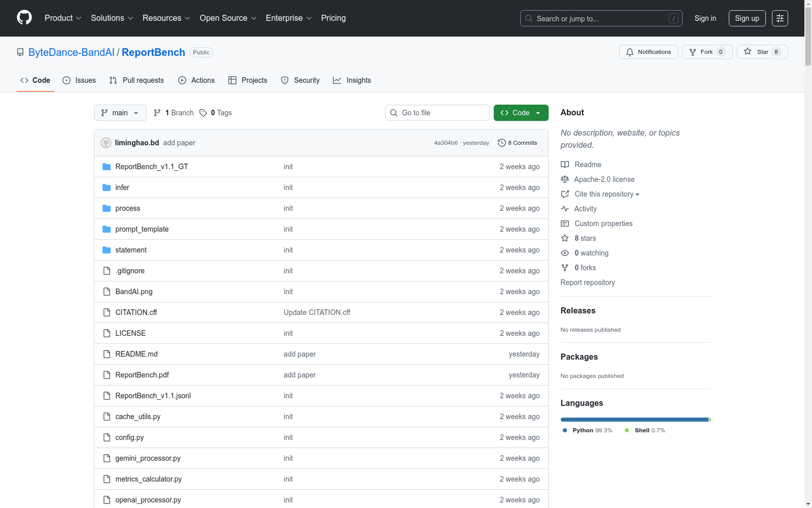Click the Python language bar segment
This screenshot has width=812, height=508.
(634, 420)
